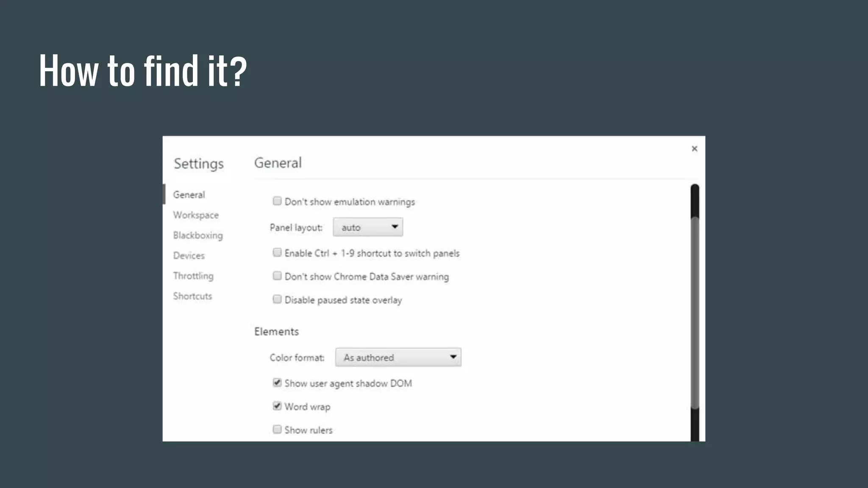Check Don't show Chrome Data Saver warning

point(277,276)
